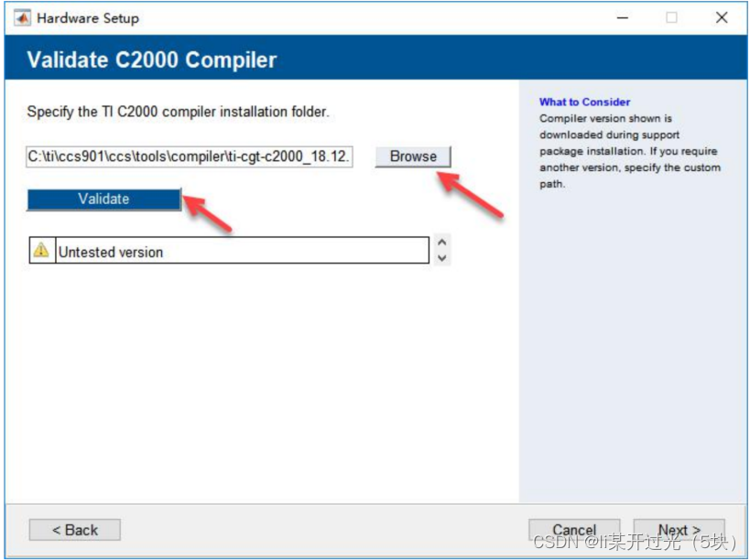Focus the compiler installation folder field

pyautogui.click(x=190, y=156)
